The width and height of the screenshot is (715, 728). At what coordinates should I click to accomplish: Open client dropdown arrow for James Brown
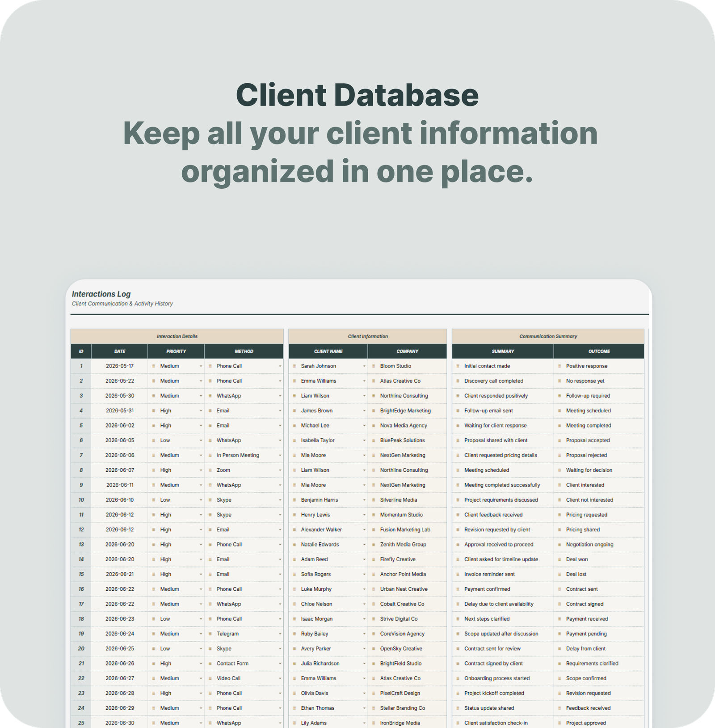tap(364, 411)
